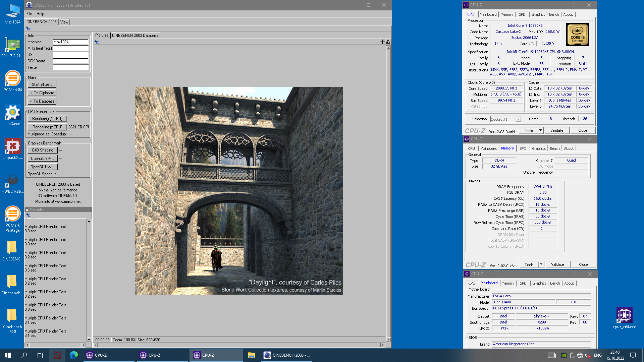Open the Windows Start menu
644x362 pixels.
click(8, 355)
